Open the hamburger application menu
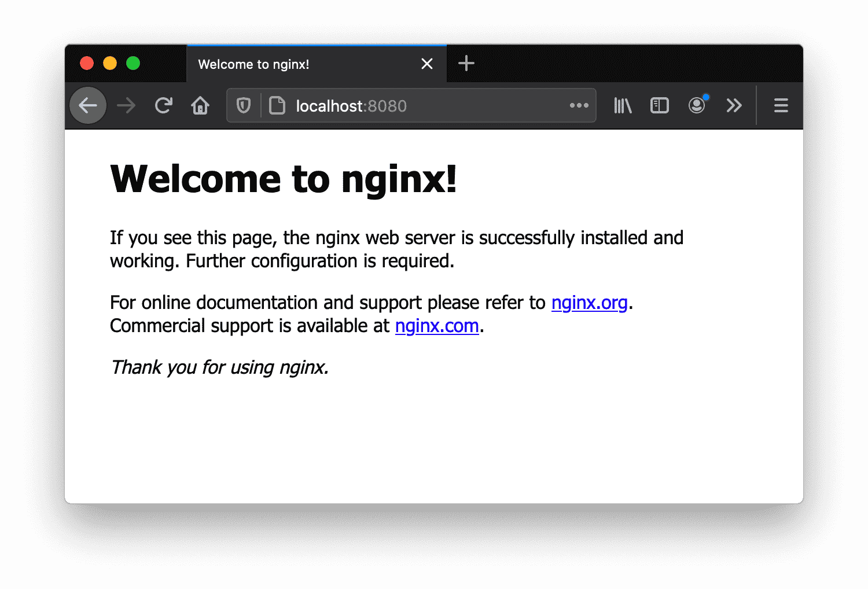 [x=781, y=105]
